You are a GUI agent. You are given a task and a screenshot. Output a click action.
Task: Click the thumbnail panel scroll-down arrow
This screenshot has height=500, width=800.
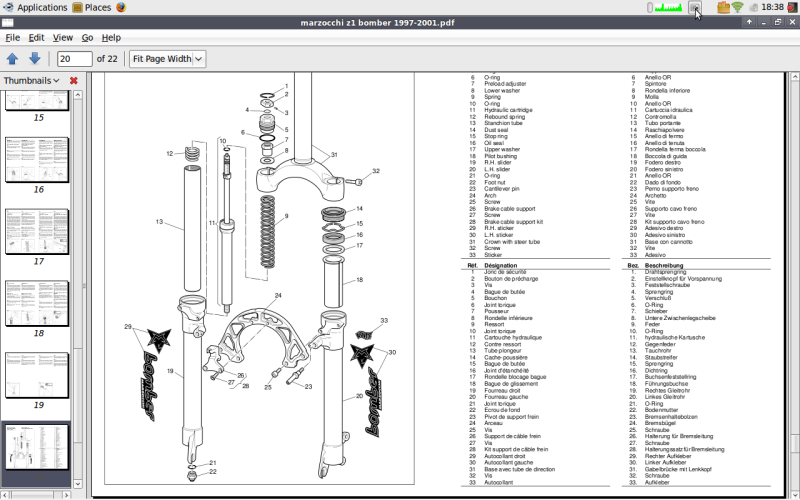pyautogui.click(x=78, y=484)
